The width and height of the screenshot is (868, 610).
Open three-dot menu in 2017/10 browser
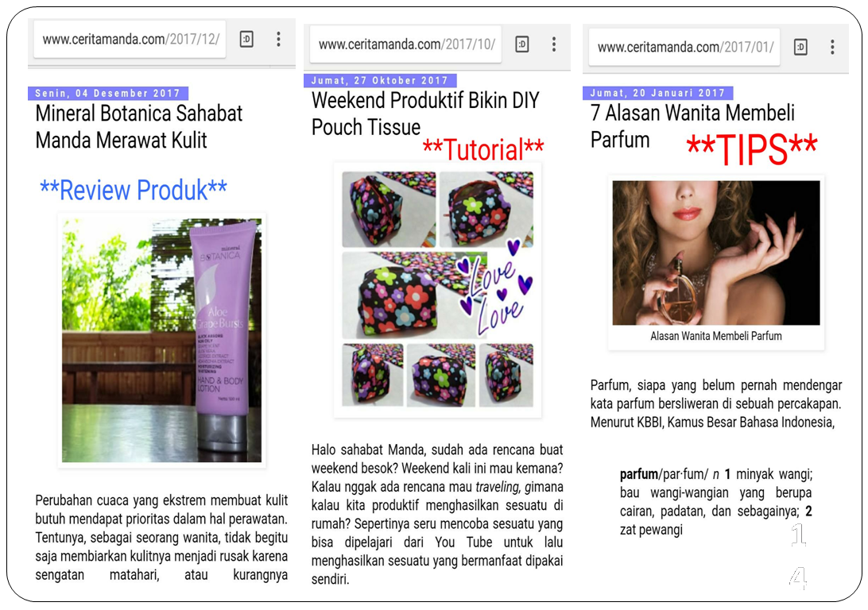(553, 44)
